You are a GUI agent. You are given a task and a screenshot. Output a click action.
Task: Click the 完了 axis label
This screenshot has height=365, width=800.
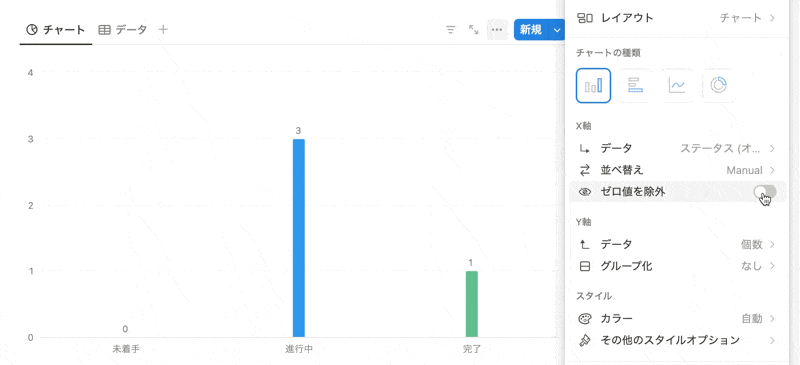[x=472, y=350]
